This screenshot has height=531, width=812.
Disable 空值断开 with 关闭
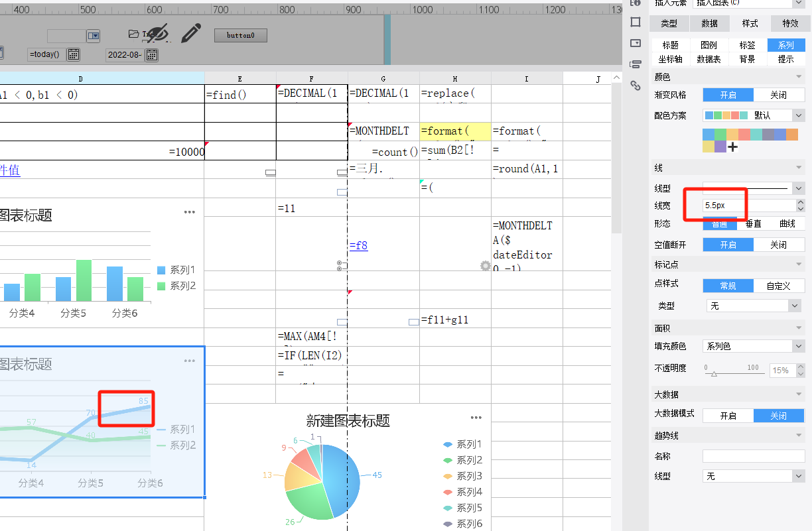point(779,245)
